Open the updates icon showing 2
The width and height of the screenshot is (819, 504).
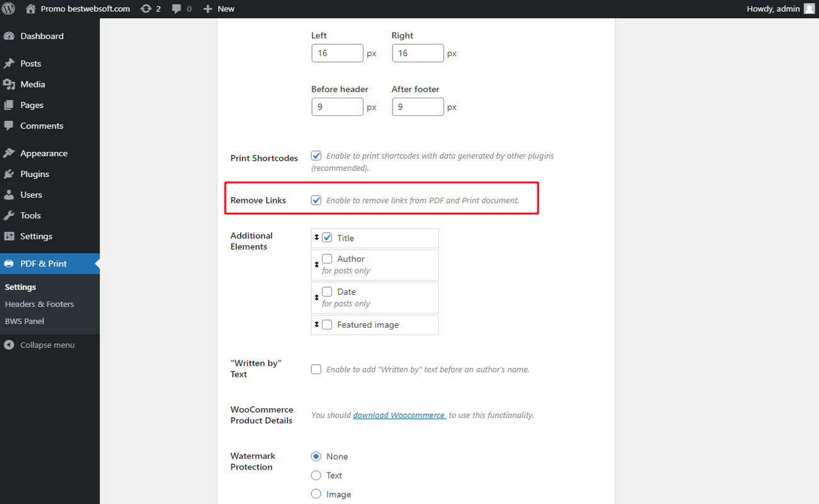[x=146, y=9]
